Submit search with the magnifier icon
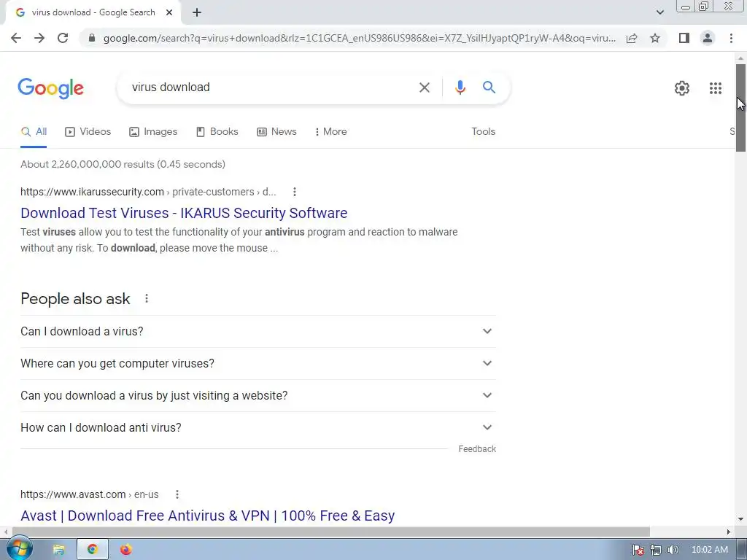This screenshot has width=747, height=560. [x=489, y=87]
